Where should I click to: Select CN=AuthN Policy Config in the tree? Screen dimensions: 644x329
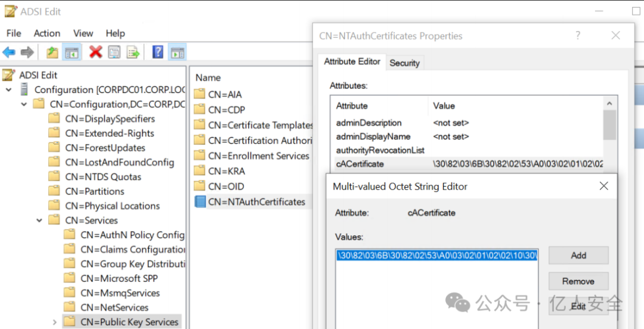pos(132,235)
